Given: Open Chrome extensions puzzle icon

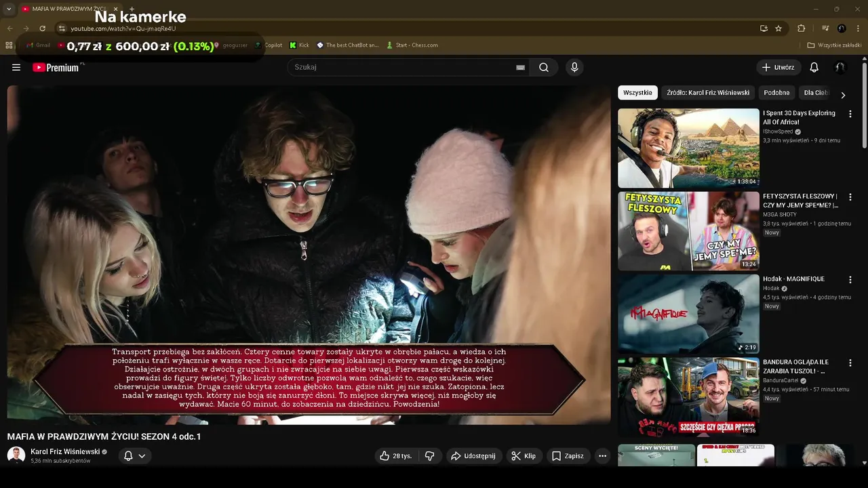Looking at the screenshot, I should click(x=802, y=28).
